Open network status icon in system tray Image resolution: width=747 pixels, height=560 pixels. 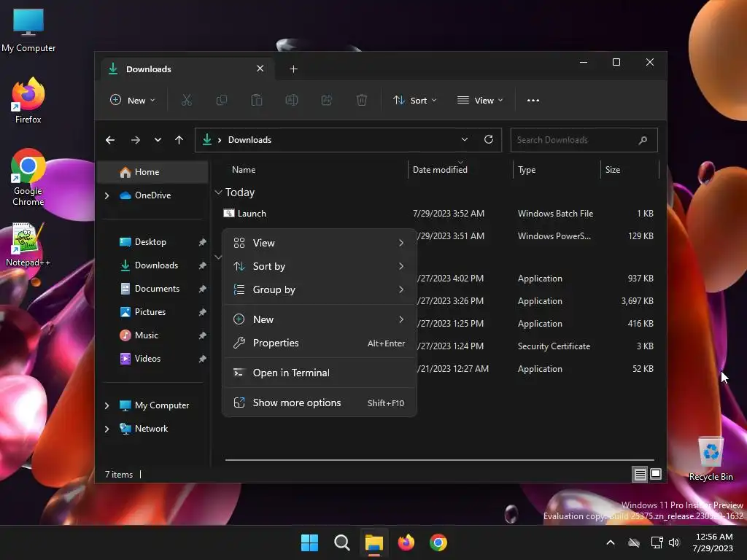pyautogui.click(x=657, y=542)
